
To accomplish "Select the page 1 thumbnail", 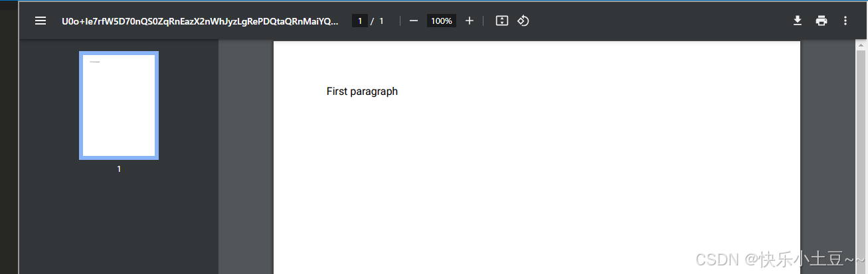I will (x=119, y=105).
